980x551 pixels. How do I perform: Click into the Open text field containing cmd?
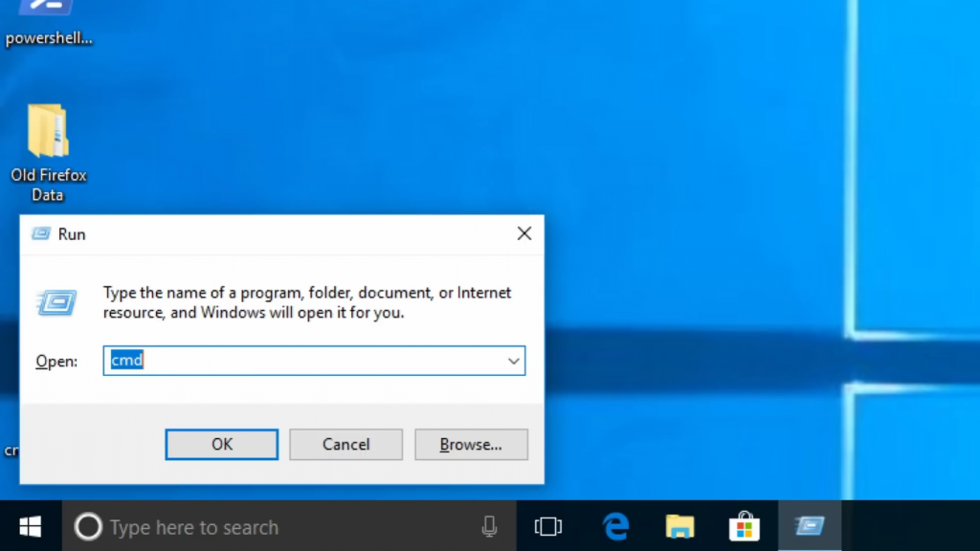314,361
